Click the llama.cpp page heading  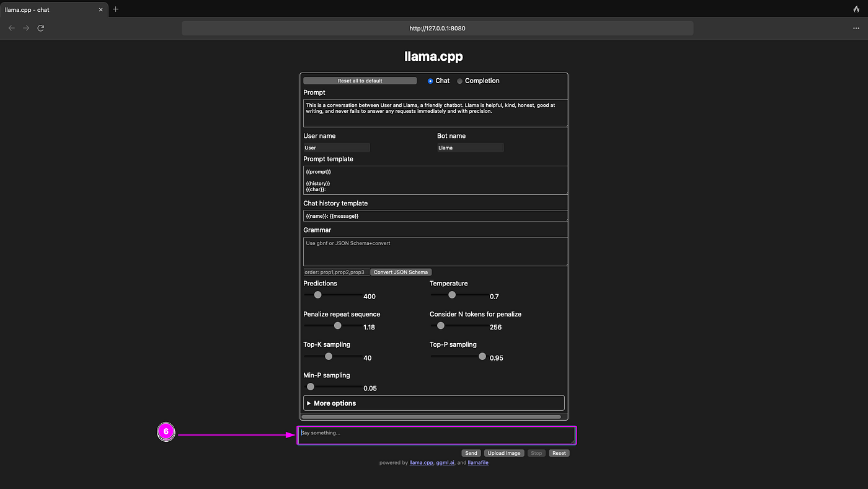coord(433,56)
